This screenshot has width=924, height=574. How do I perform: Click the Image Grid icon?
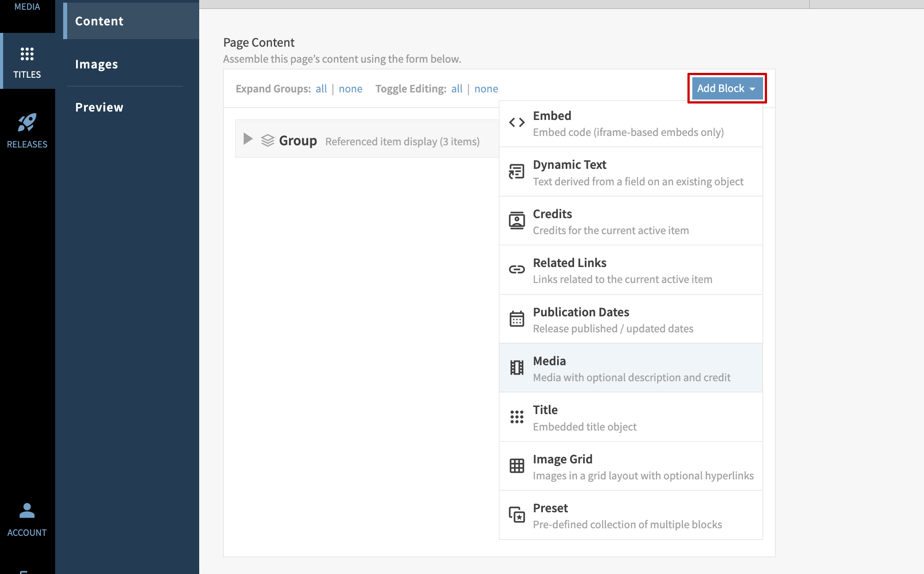click(517, 466)
